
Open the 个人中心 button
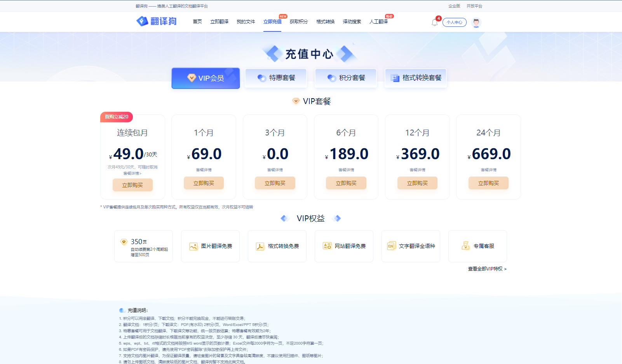coord(454,23)
